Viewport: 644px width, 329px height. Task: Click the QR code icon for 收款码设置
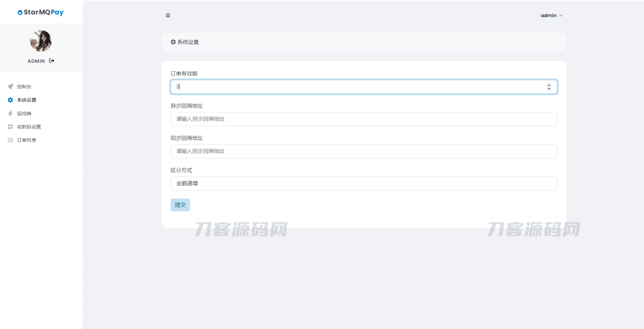[x=10, y=127]
